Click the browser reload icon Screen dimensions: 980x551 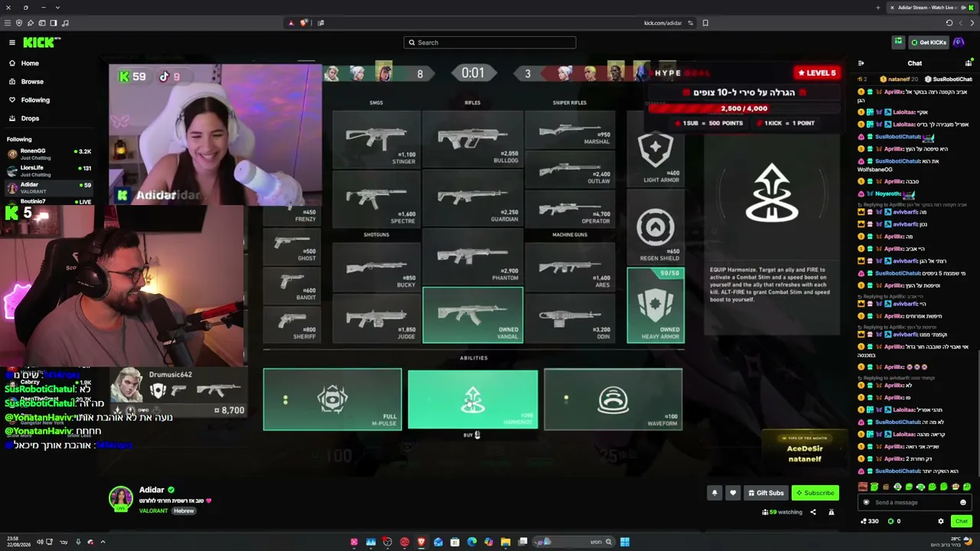949,23
